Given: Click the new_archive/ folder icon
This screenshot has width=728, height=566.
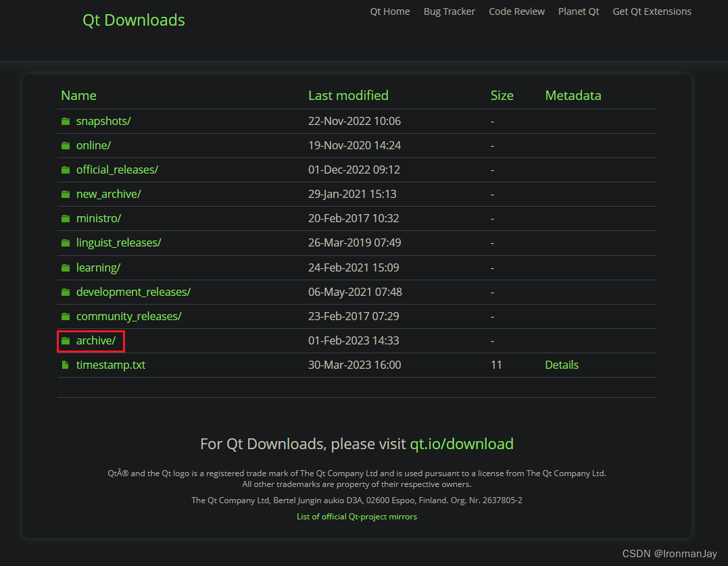Looking at the screenshot, I should click(66, 194).
